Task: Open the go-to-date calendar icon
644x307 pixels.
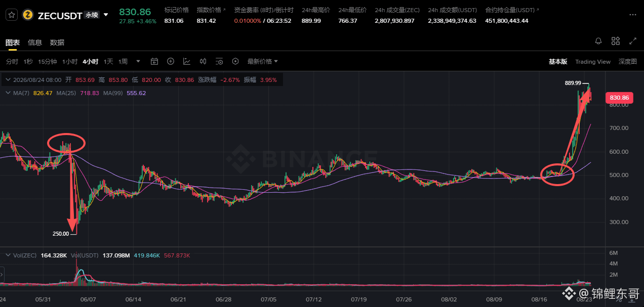Action: point(154,62)
